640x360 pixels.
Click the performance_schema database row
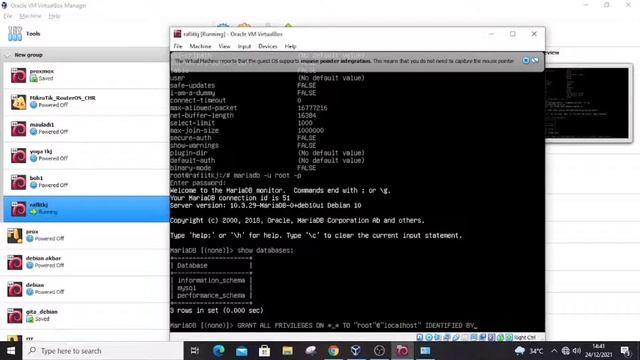[211, 295]
